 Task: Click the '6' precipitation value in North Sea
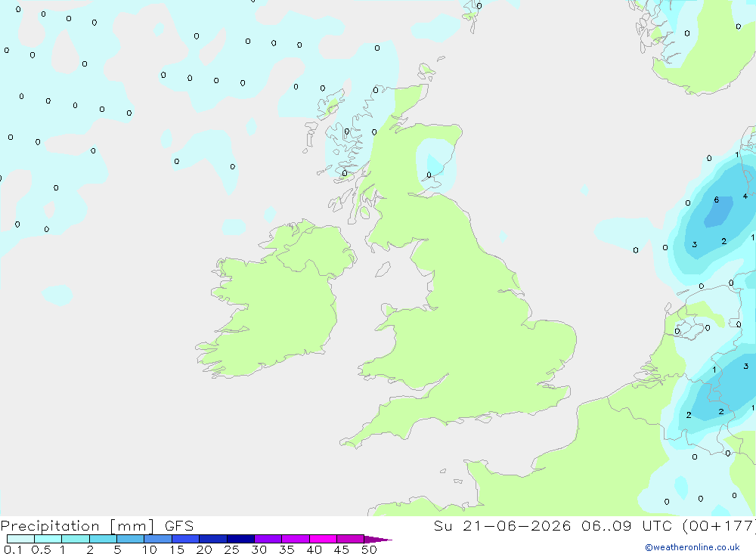tap(717, 200)
